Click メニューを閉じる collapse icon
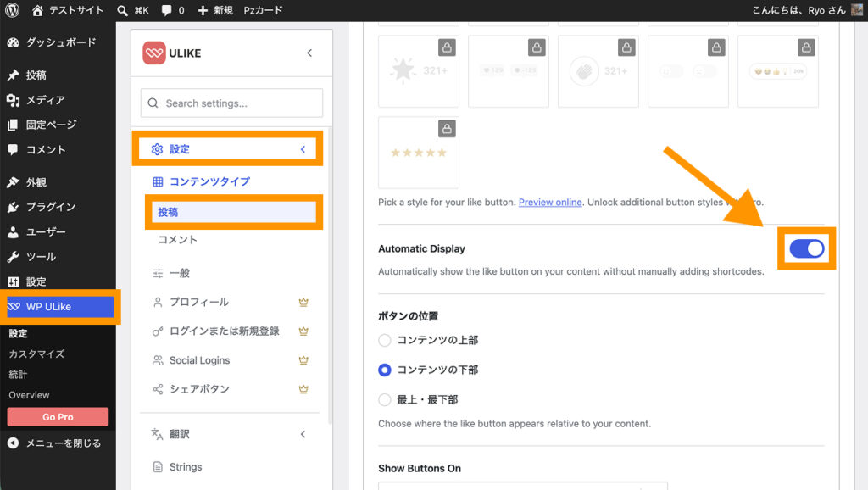 tap(13, 443)
